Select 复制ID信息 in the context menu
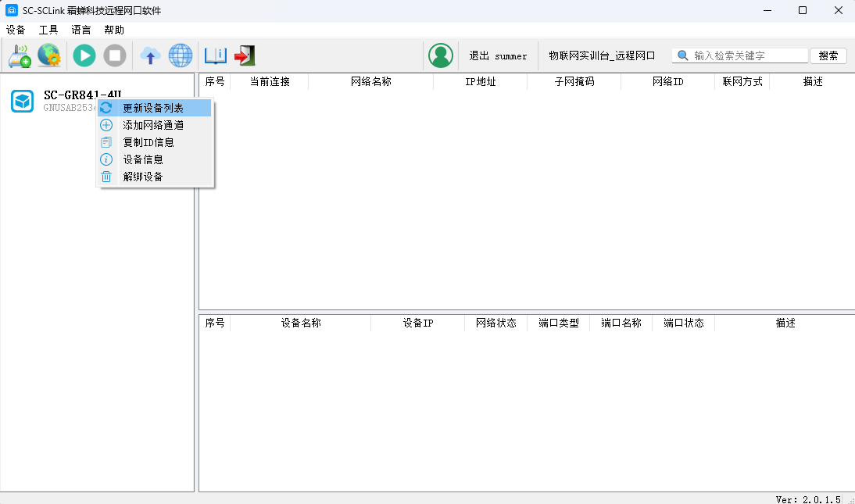Viewport: 855px width, 504px height. tap(148, 142)
